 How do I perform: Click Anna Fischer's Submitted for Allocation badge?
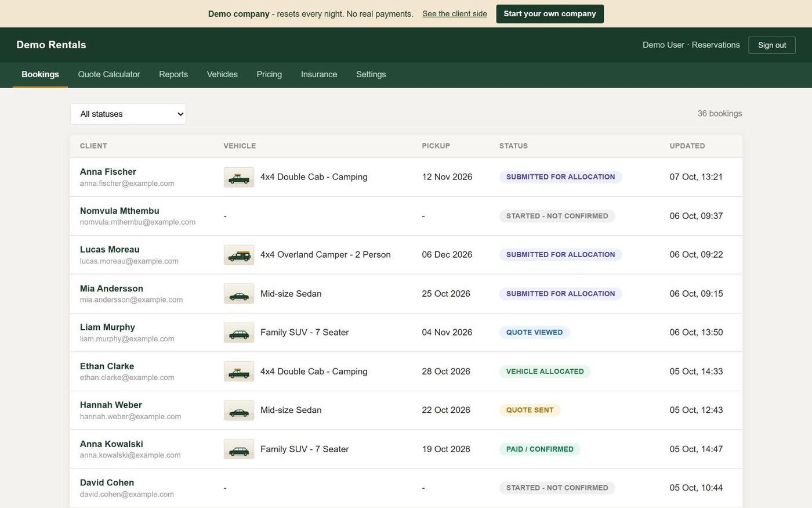560,177
